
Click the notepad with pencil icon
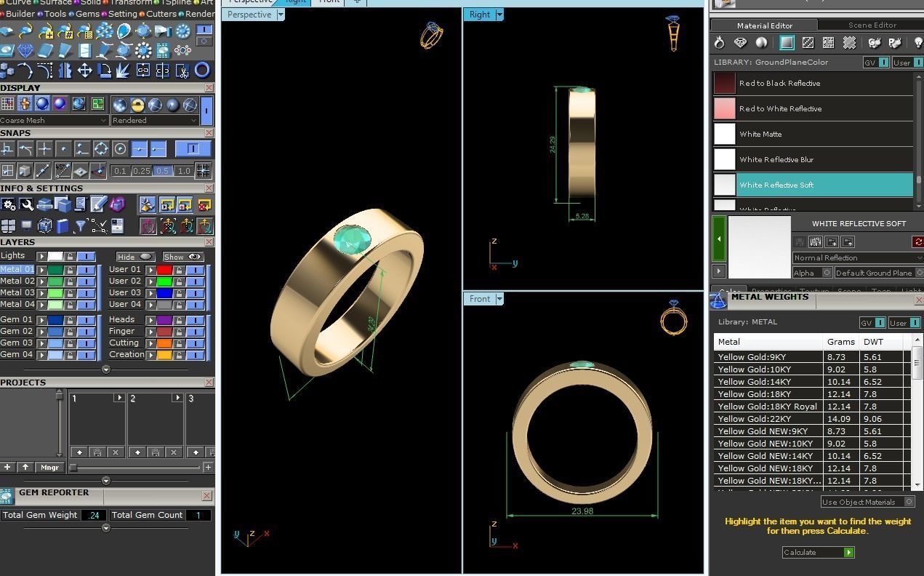pyautogui.click(x=98, y=204)
